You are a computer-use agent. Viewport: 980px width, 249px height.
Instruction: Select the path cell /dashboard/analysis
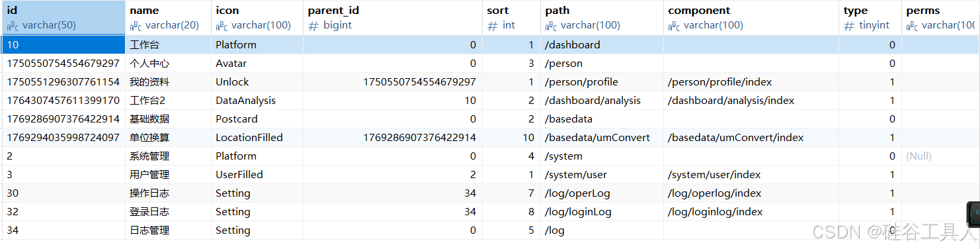602,101
